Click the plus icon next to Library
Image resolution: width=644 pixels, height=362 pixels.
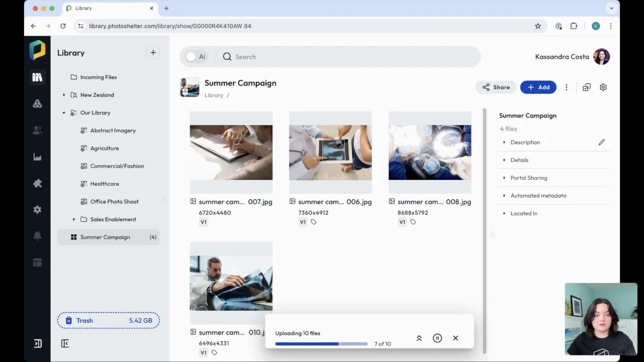(x=153, y=53)
